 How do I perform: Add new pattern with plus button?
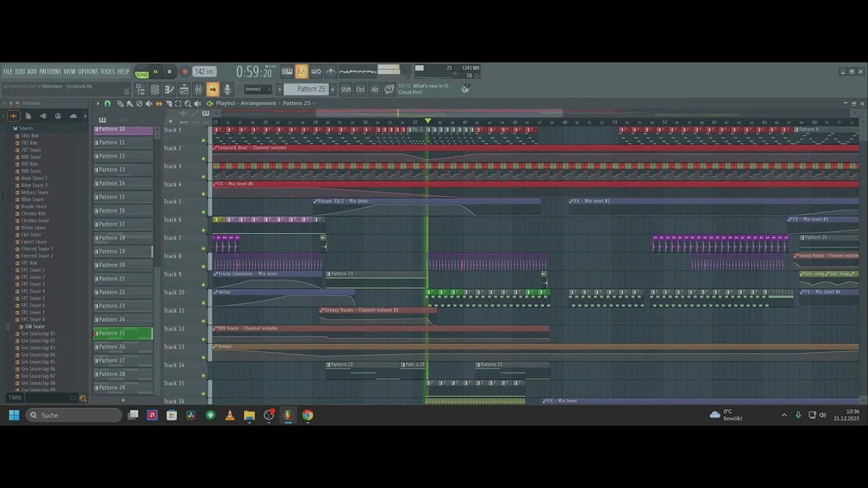click(332, 89)
